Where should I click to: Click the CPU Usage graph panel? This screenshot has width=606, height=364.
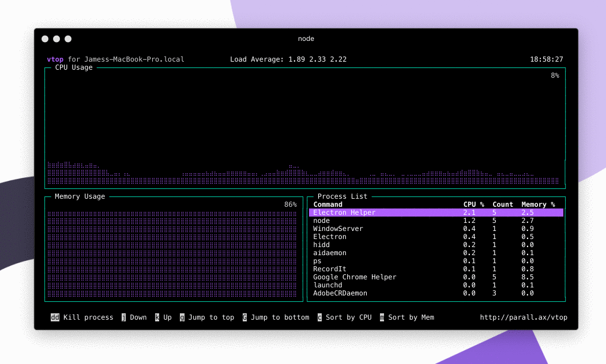[306, 127]
